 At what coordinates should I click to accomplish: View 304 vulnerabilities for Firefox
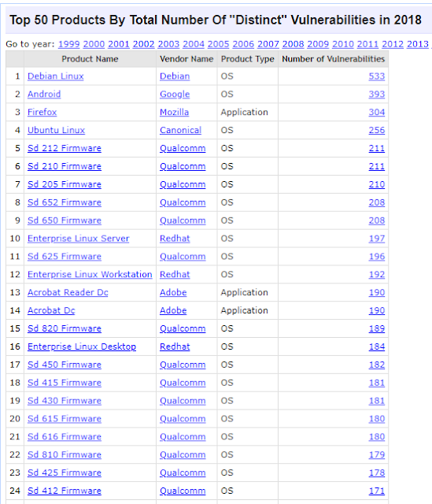pos(377,112)
